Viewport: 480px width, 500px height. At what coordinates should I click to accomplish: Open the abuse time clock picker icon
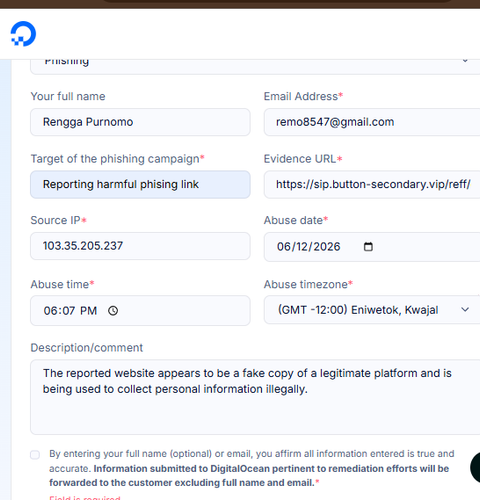pos(113,311)
